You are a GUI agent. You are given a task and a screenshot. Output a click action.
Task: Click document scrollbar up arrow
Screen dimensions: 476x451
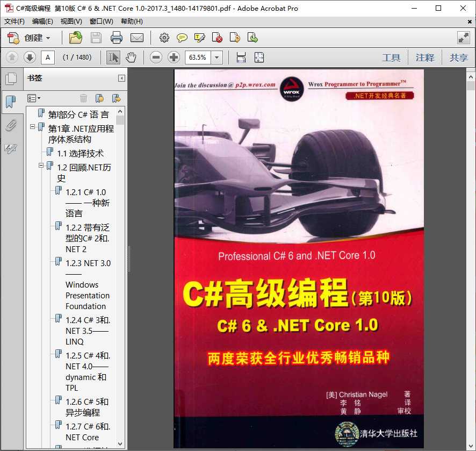point(471,77)
